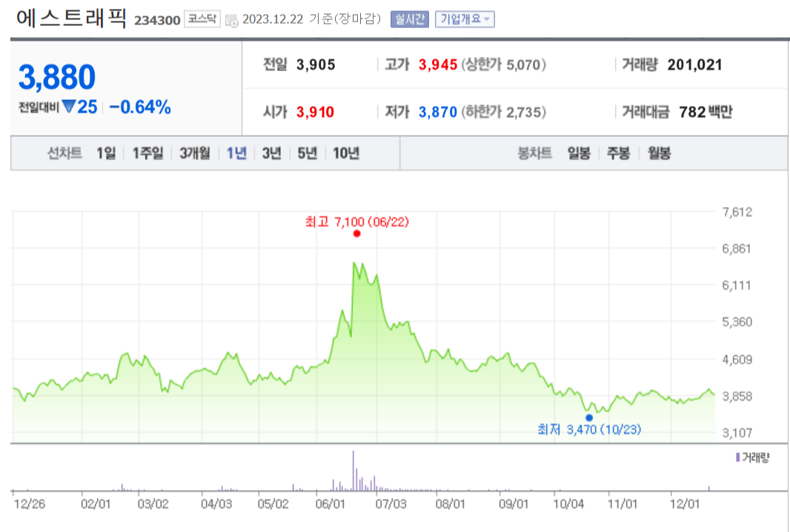
Task: Click the 7,612 y-axis label
Action: click(737, 212)
